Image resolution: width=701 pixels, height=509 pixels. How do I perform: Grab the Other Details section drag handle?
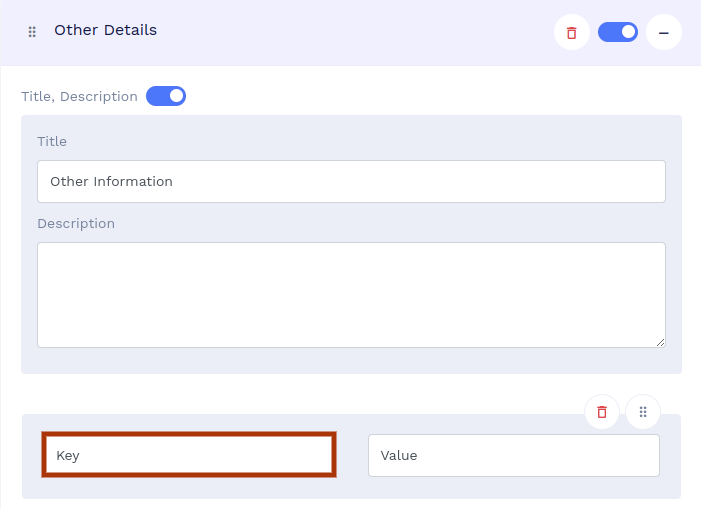click(32, 32)
